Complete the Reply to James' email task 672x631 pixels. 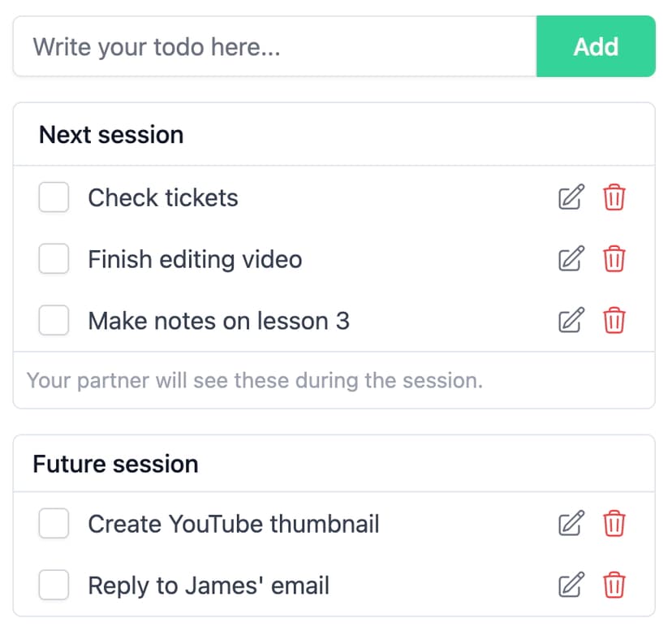tap(54, 585)
